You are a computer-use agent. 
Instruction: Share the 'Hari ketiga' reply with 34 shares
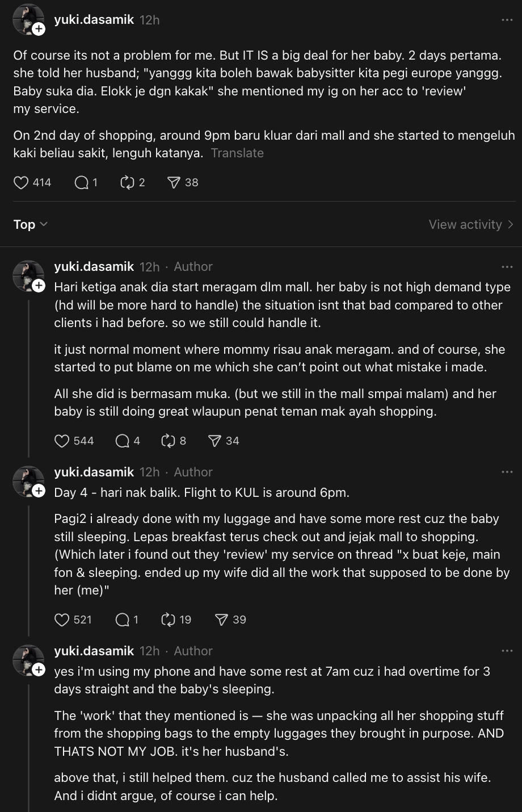pyautogui.click(x=214, y=441)
